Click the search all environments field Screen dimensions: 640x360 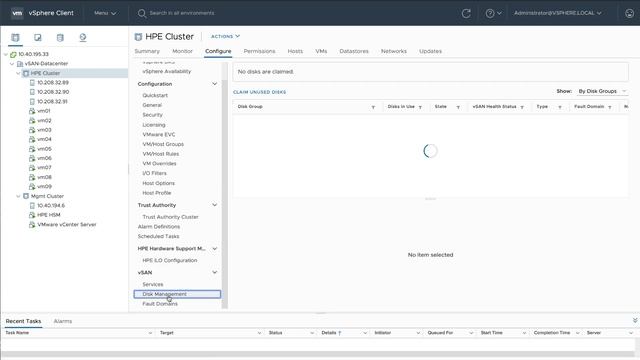coord(182,13)
